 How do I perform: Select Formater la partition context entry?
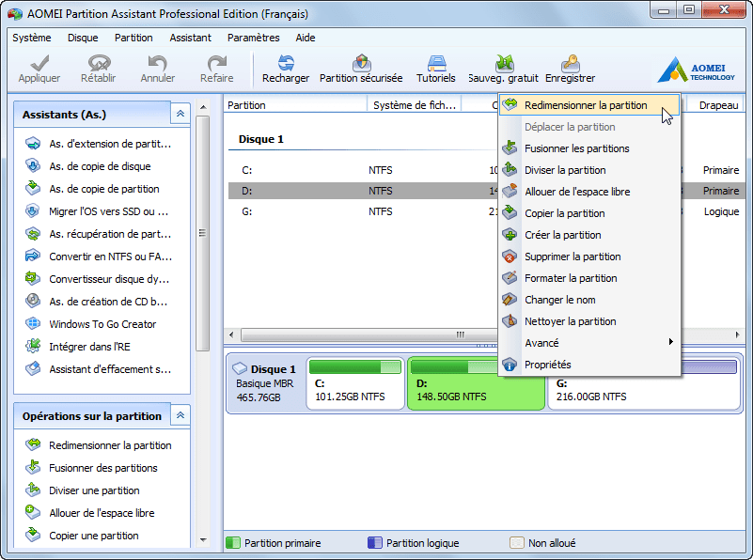coord(589,278)
